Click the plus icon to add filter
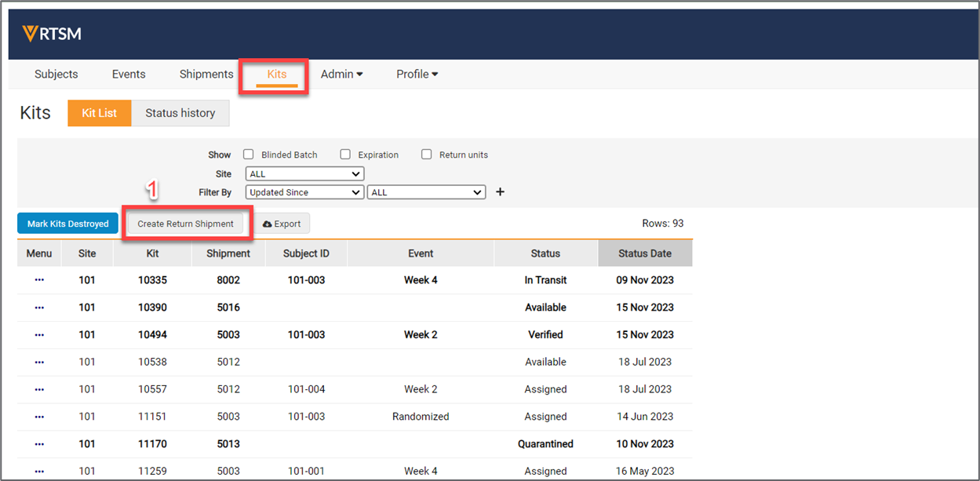980x481 pixels. [x=500, y=192]
